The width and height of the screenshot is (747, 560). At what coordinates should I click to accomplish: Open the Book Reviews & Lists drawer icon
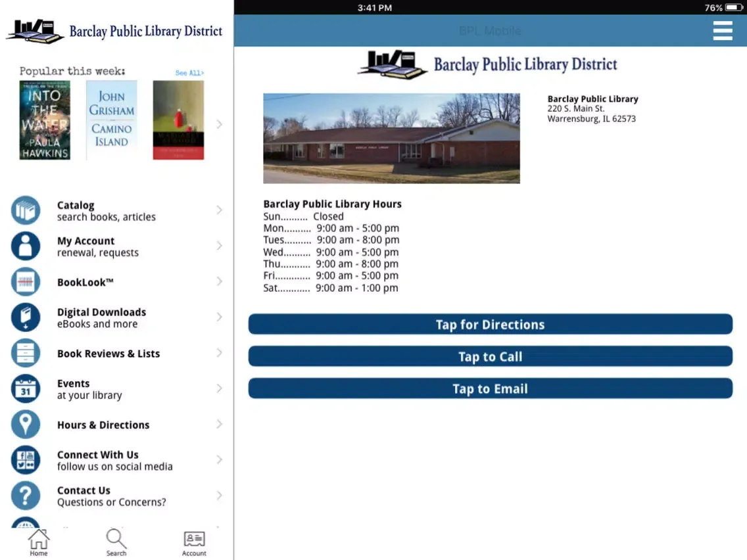(26, 353)
